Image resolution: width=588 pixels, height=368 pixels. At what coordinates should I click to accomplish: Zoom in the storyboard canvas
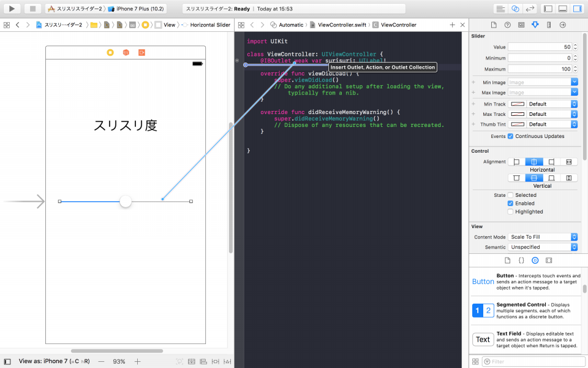coord(138,362)
